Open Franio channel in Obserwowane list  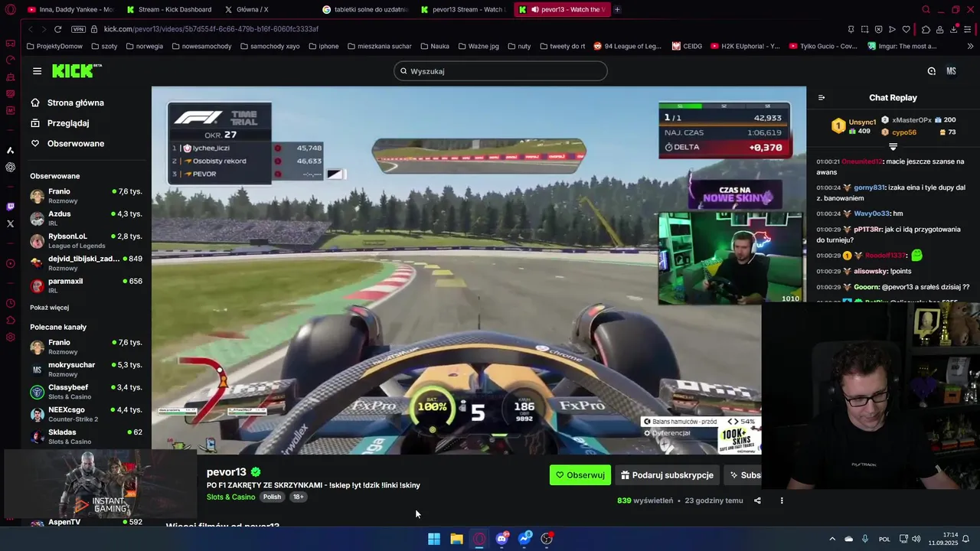(x=86, y=196)
